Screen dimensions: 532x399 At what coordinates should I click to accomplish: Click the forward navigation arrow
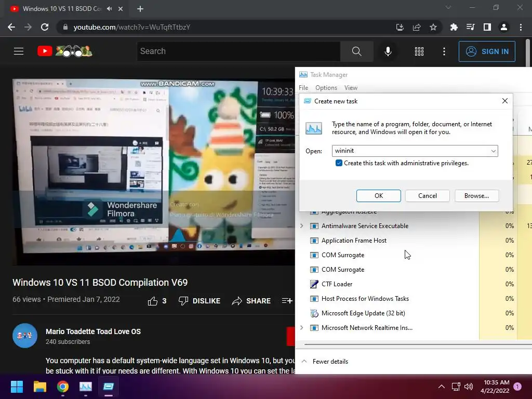coord(28,27)
